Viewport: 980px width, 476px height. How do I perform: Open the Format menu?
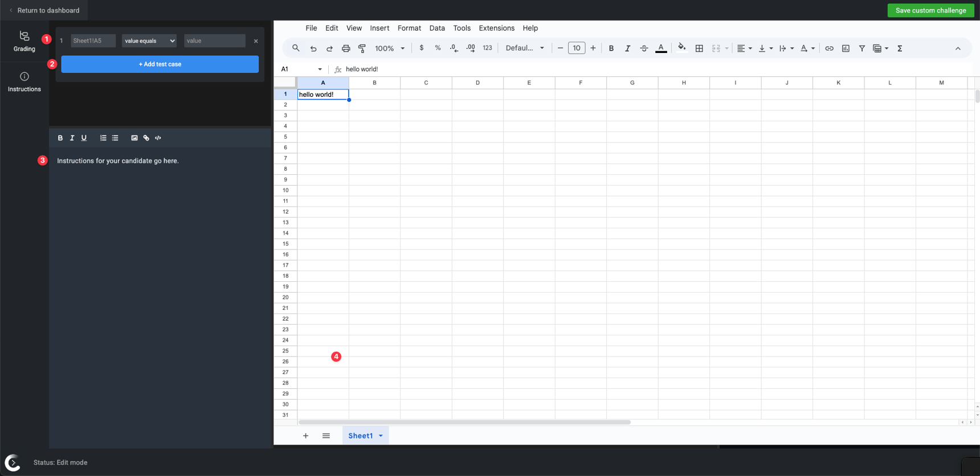[409, 28]
